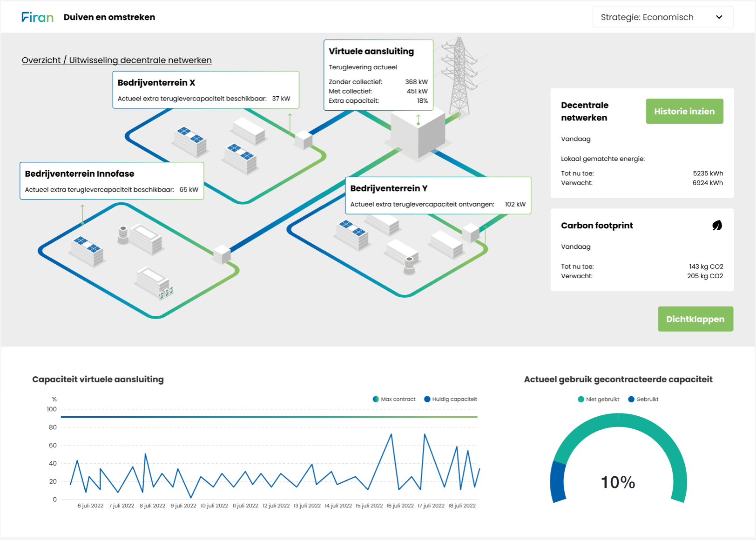Collapse the panel using Dichtklappen
This screenshot has height=540, width=756.
tap(695, 319)
